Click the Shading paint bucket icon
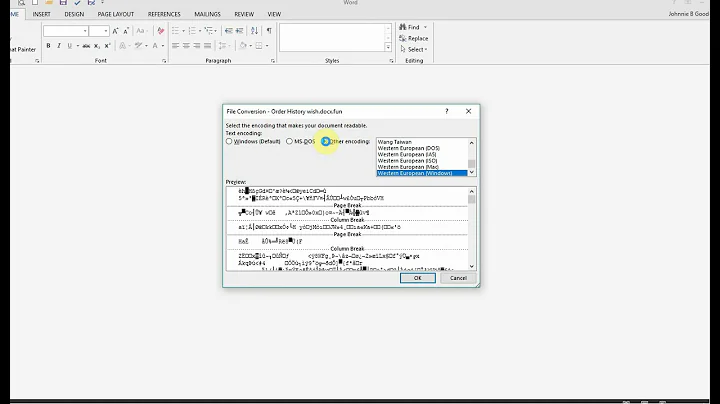 pyautogui.click(x=243, y=45)
